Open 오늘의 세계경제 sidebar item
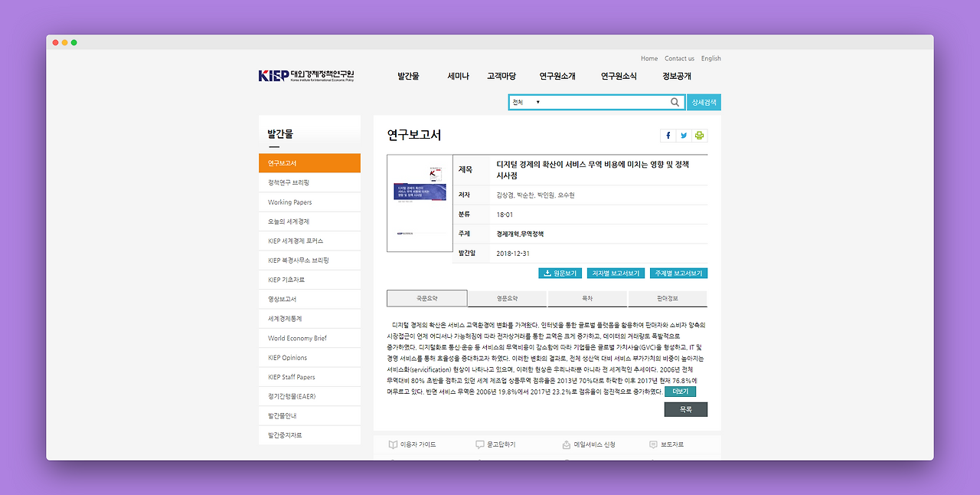The height and width of the screenshot is (495, 980). [x=309, y=221]
